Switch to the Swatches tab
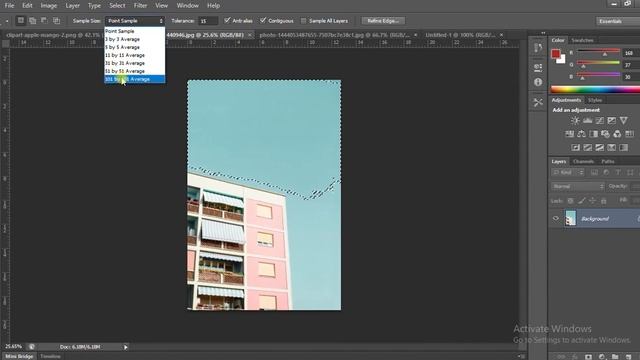640x360 pixels. (x=582, y=40)
